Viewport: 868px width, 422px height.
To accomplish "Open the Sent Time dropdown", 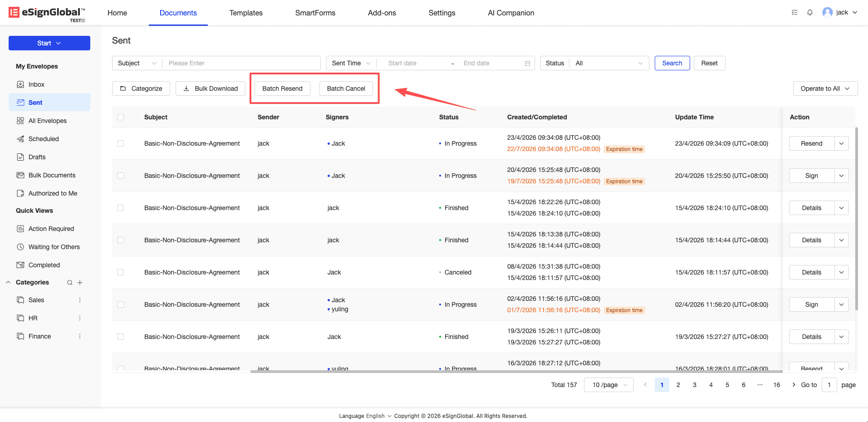I will (351, 63).
